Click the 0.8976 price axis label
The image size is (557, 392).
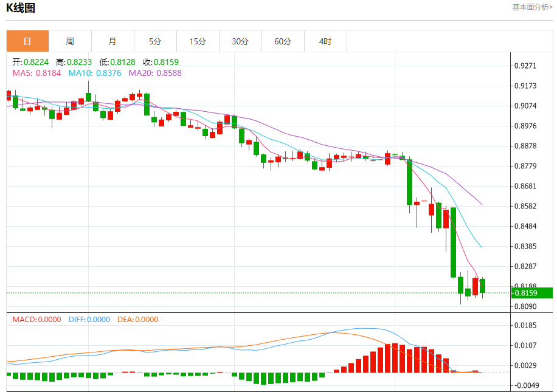coord(525,126)
